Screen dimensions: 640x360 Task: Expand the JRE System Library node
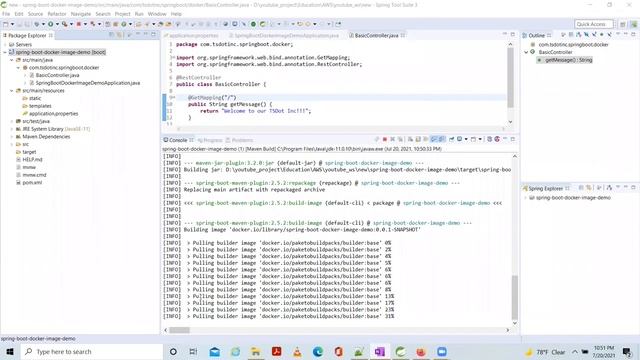12,129
